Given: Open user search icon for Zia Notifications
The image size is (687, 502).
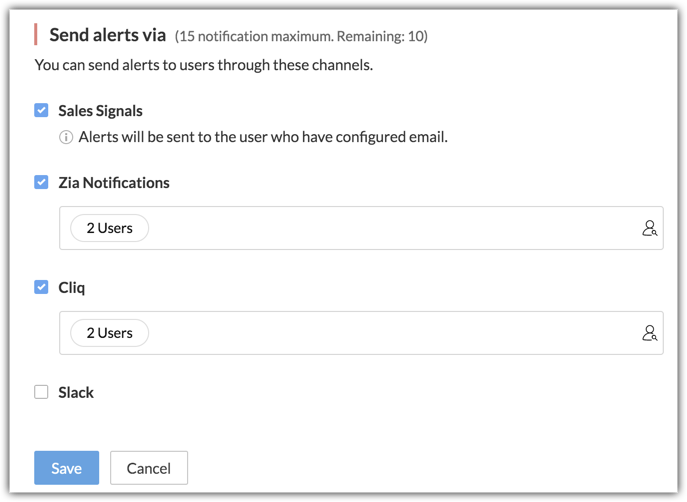Looking at the screenshot, I should (x=649, y=229).
